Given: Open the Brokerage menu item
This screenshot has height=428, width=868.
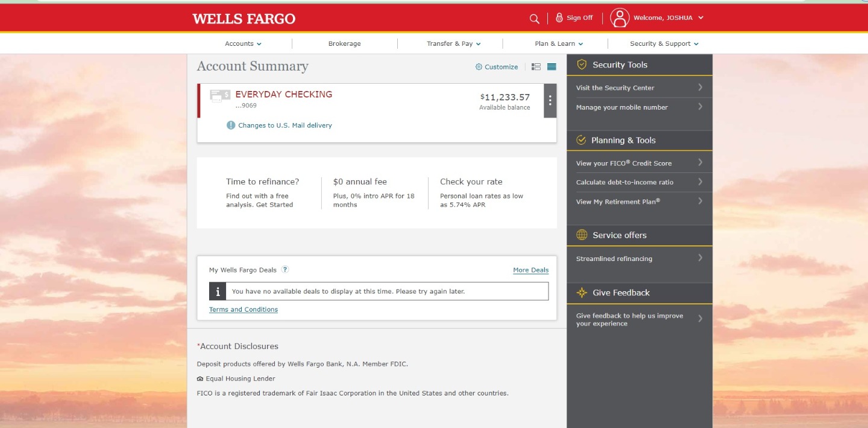Looking at the screenshot, I should click(x=344, y=43).
